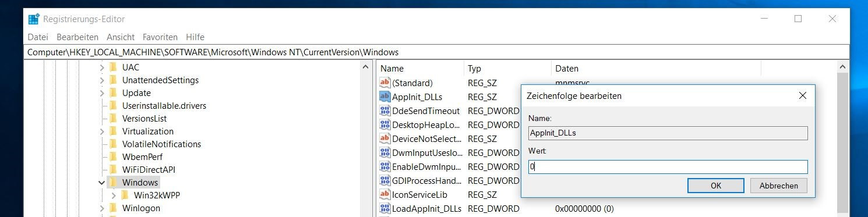Click the GDIProcessHand... DWORD icon
This screenshot has height=217, width=868.
pos(384,181)
